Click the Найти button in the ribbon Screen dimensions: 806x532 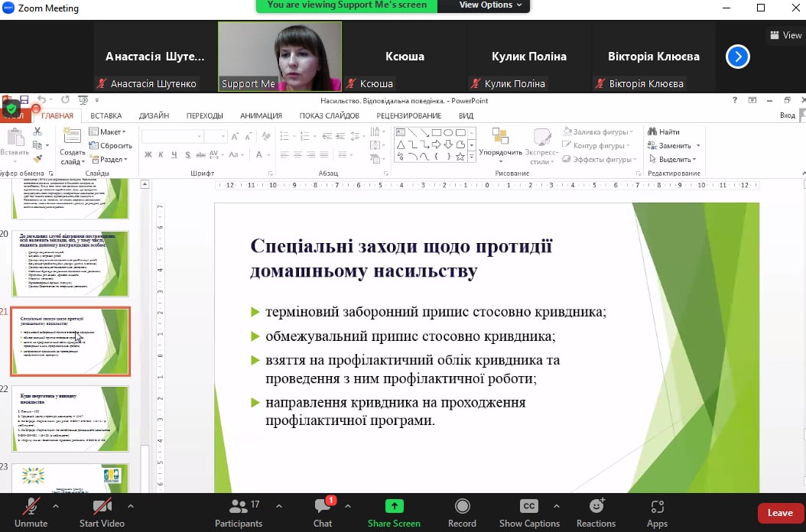pos(664,131)
